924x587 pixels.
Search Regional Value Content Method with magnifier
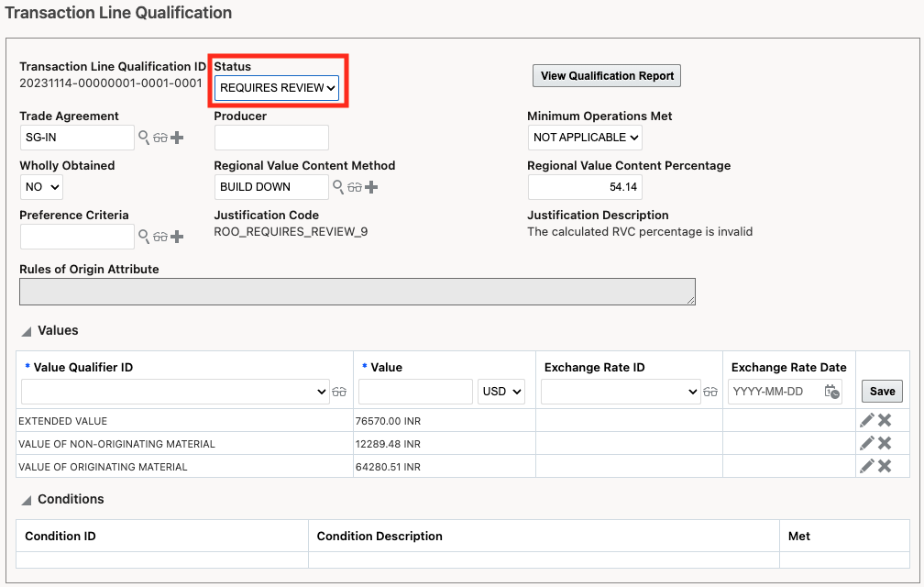pyautogui.click(x=337, y=187)
